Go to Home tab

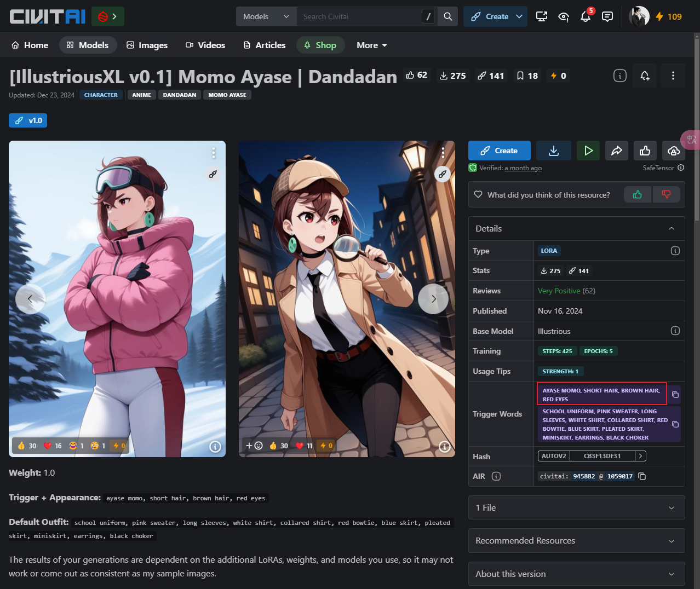(x=30, y=45)
